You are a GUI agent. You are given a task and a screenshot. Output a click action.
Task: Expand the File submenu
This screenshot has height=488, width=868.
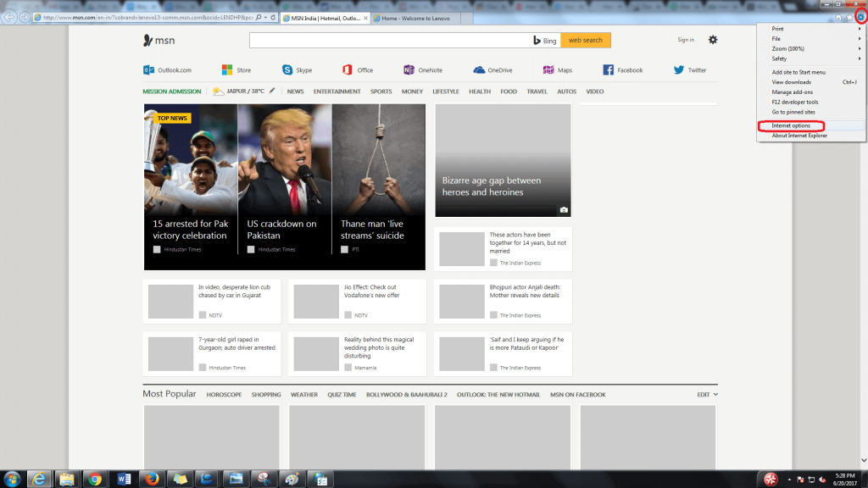(x=811, y=39)
